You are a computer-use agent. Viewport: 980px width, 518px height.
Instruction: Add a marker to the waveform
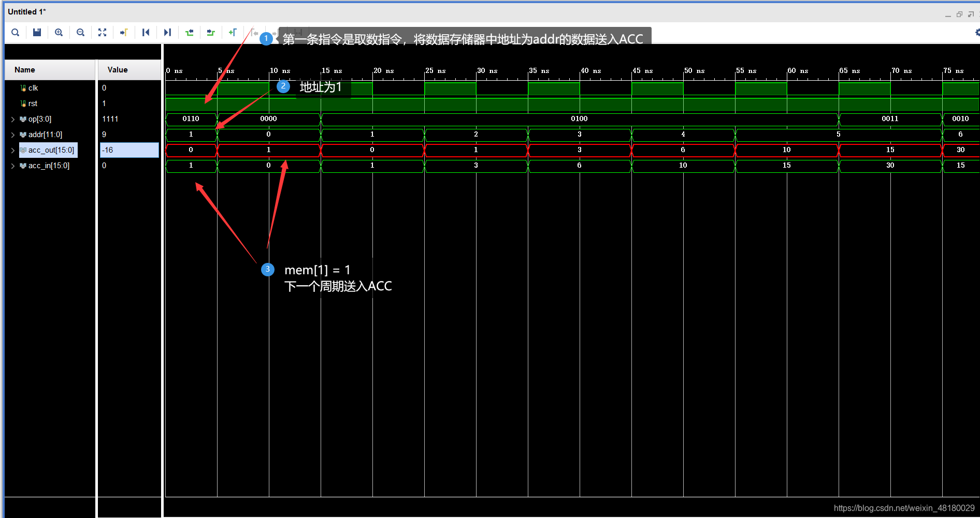point(233,32)
